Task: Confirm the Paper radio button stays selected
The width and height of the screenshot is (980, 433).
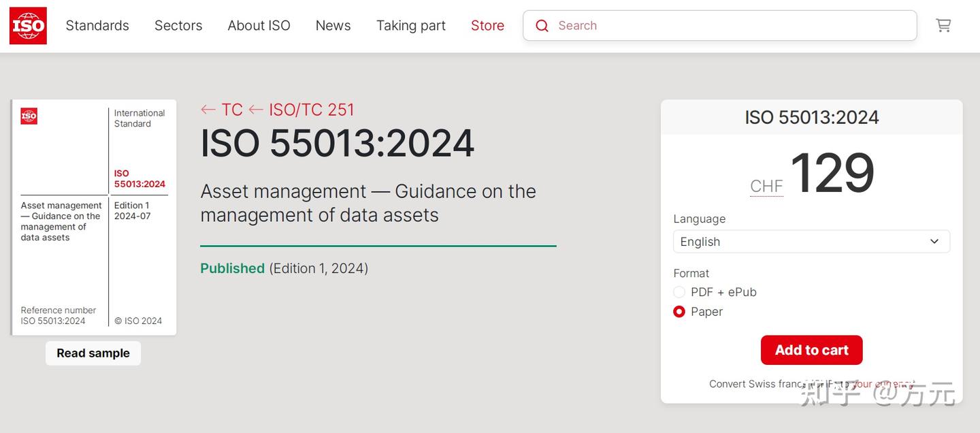Action: click(x=679, y=311)
